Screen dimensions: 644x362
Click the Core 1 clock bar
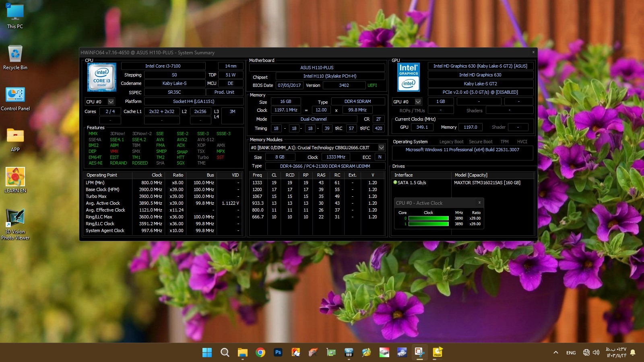pyautogui.click(x=428, y=224)
